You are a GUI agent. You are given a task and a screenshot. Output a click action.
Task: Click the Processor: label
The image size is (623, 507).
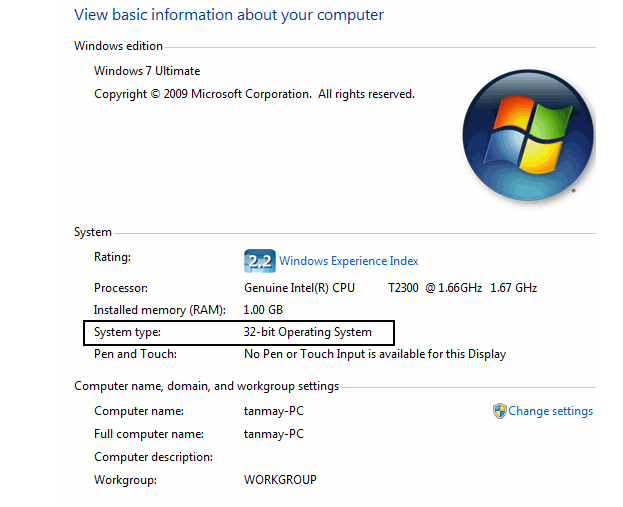click(121, 288)
